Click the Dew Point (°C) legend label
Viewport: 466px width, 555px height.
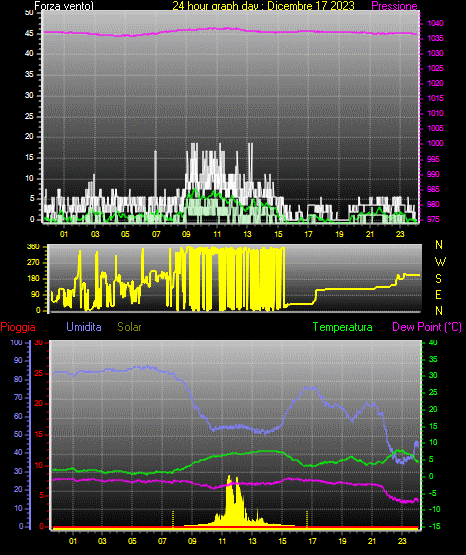(427, 327)
